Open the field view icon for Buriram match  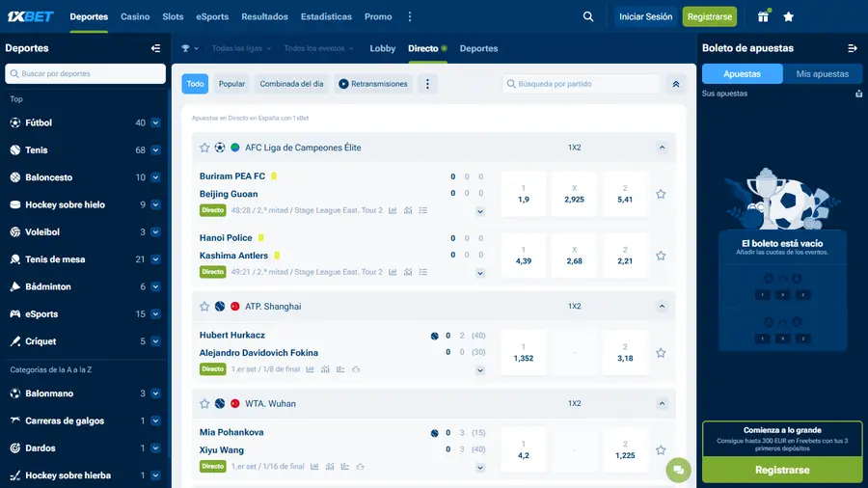click(x=408, y=210)
